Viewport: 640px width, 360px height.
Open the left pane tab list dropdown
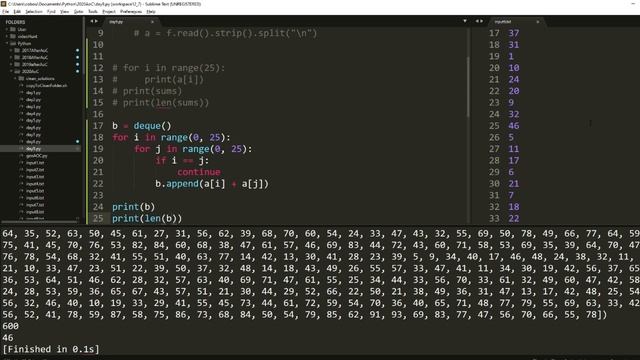[x=465, y=21]
